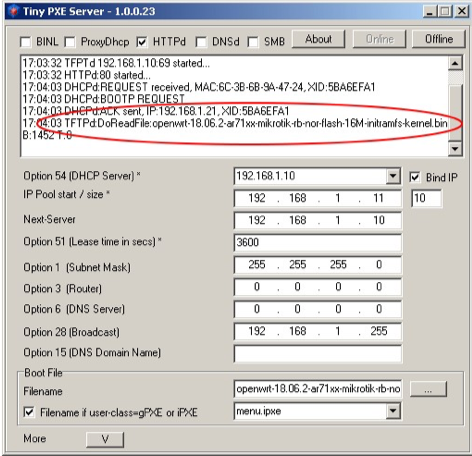Select log line 'DHCPd:ACK sent, IP:192.168.1.21'
This screenshot has height=456, width=472.
[156, 111]
